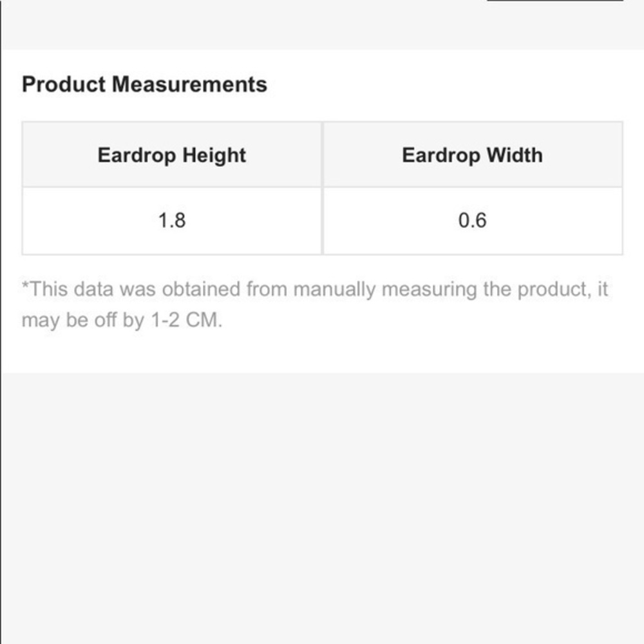Click the 0.6 width value cell
The height and width of the screenshot is (644, 644).
(473, 221)
